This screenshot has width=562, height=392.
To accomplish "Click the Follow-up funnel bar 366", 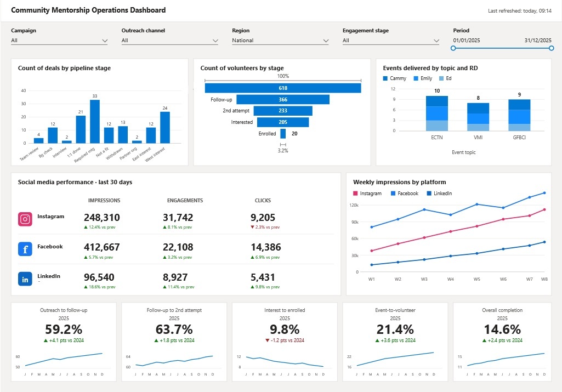I will (x=283, y=100).
